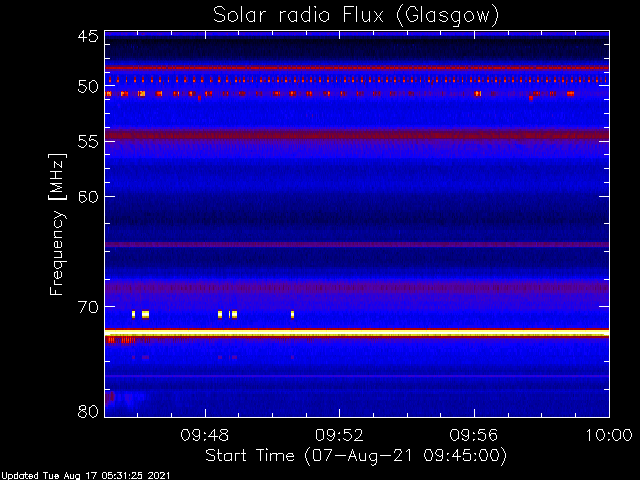The height and width of the screenshot is (480, 640).
Task: Click the 09:52 time tick label
Action: (x=339, y=435)
